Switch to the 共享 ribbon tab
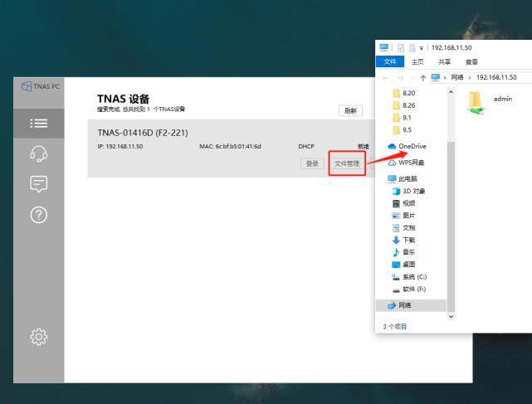Screen dimensions: 532x404 tap(445, 61)
